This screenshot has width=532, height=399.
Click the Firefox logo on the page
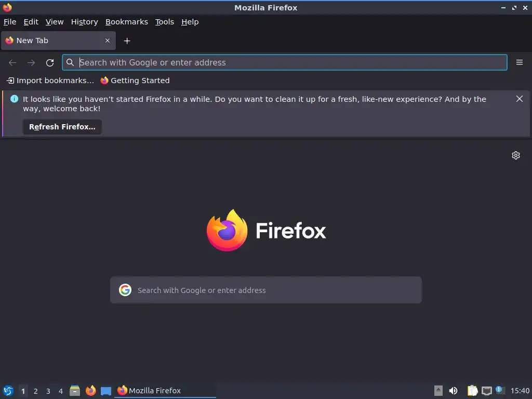click(266, 230)
